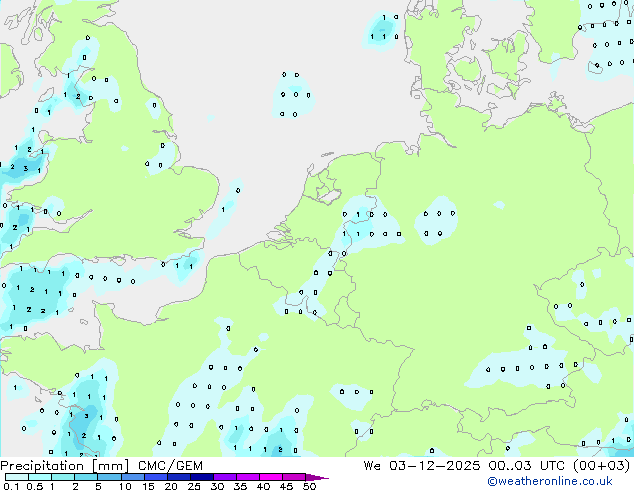Click the legend label '0.5'
Image resolution: width=634 pixels, height=490 pixels.
pyautogui.click(x=35, y=486)
